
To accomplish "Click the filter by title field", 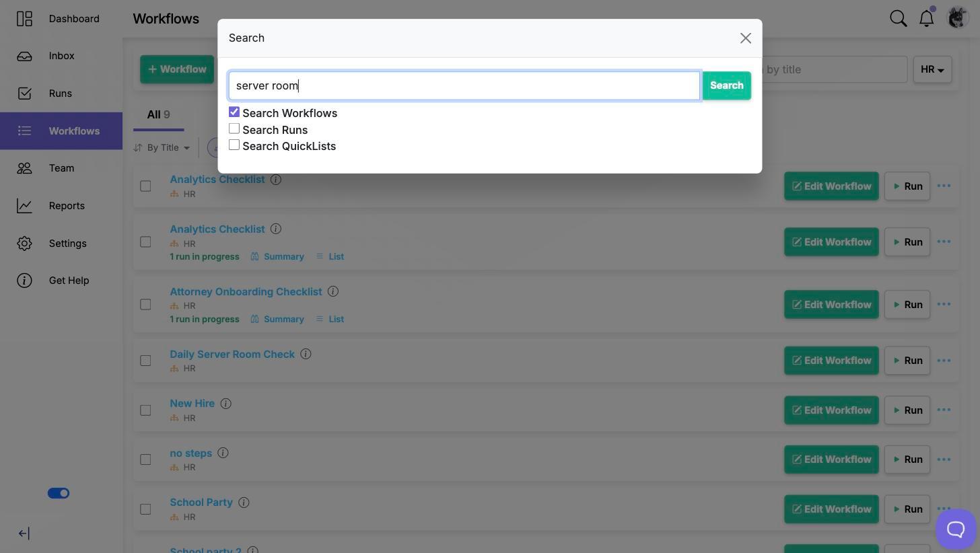I will coord(835,69).
